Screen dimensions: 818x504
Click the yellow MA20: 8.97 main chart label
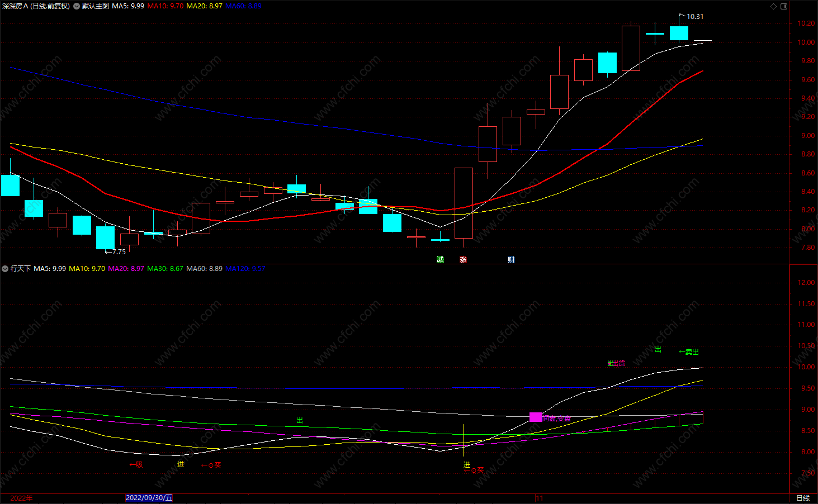(204, 6)
